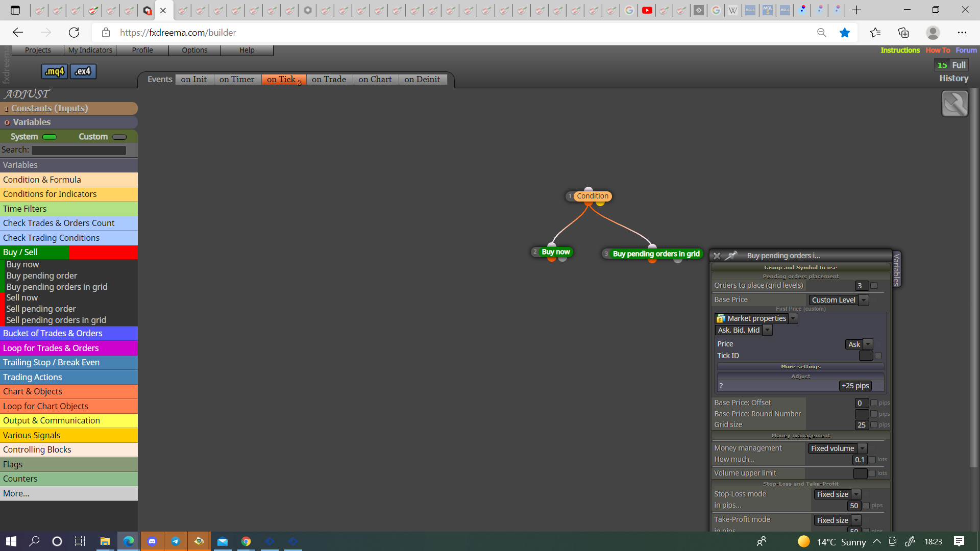Tick the checkbox beside Tick ID

pyautogui.click(x=878, y=356)
